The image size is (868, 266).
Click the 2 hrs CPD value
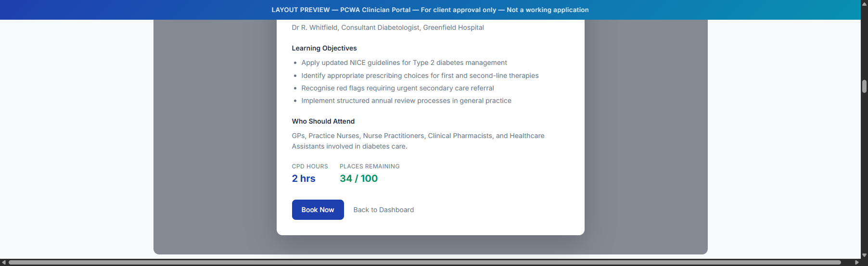(304, 178)
